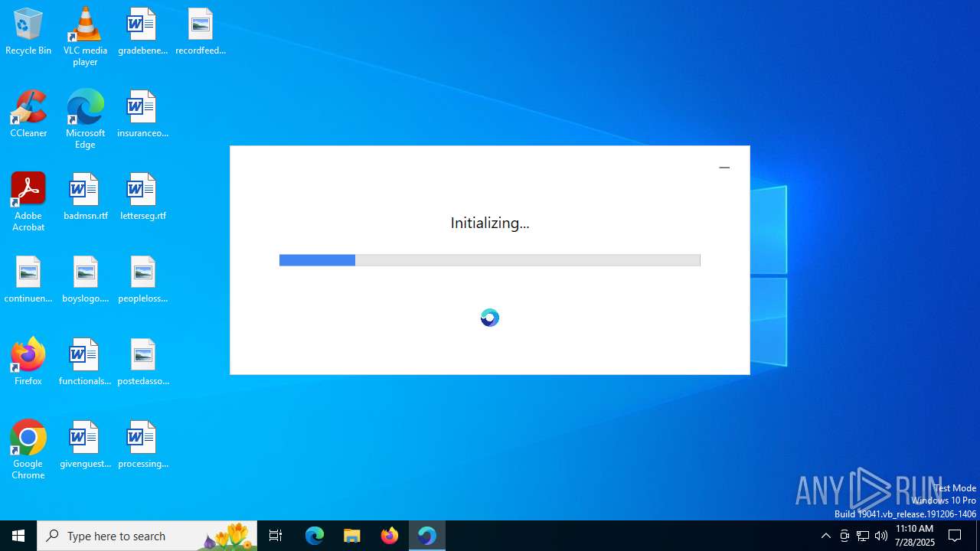Select the givenguest Word document
The height and width of the screenshot is (551, 980).
(x=85, y=445)
